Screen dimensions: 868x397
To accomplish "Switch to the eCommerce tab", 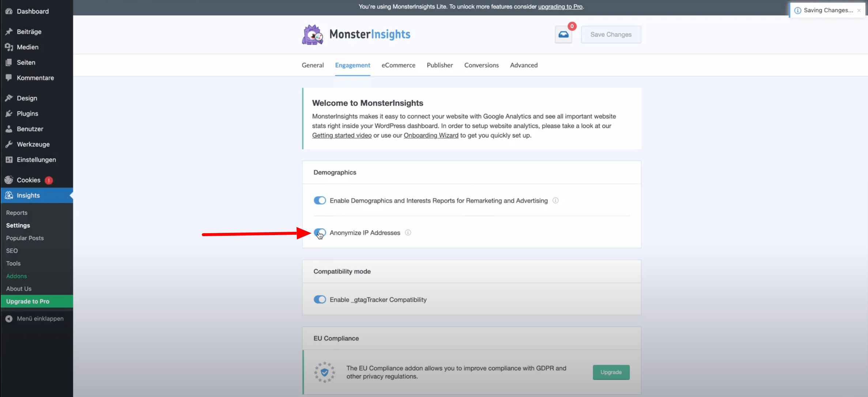I will click(398, 65).
